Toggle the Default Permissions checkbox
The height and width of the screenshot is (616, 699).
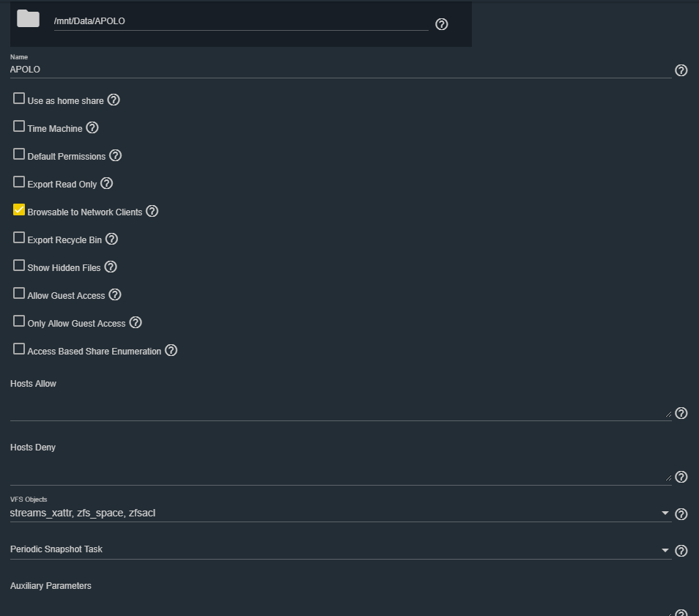coord(19,155)
